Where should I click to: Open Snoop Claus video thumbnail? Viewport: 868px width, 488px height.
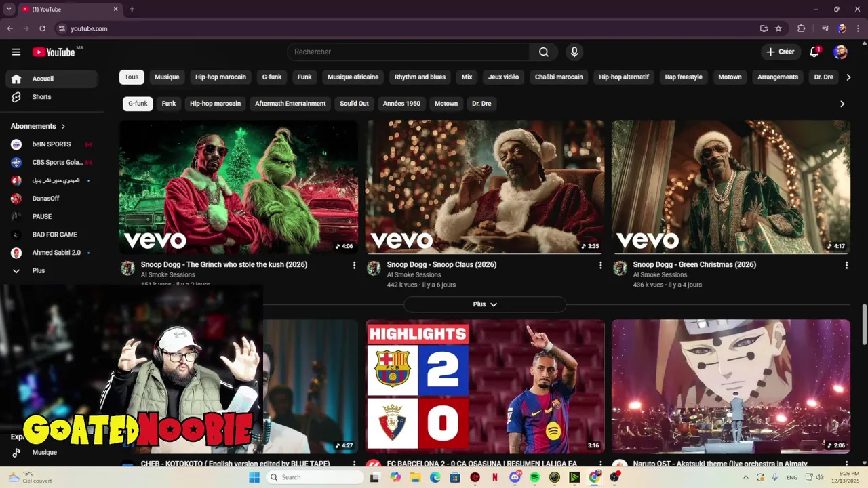click(485, 187)
